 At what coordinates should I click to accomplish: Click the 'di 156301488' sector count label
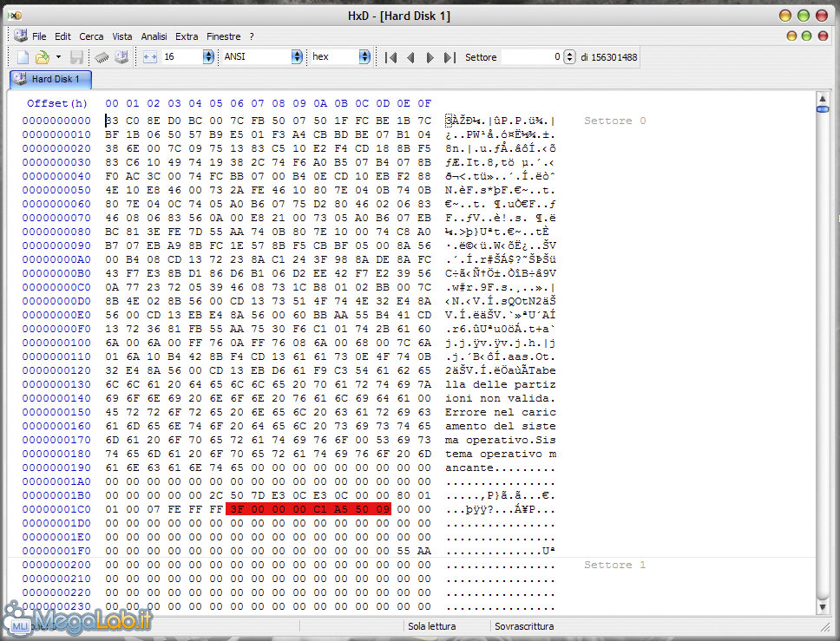click(x=609, y=57)
